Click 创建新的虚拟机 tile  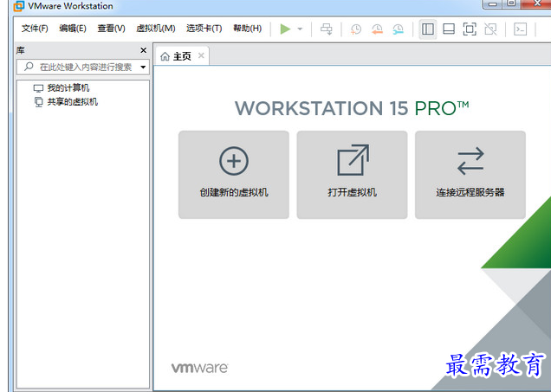click(x=234, y=175)
